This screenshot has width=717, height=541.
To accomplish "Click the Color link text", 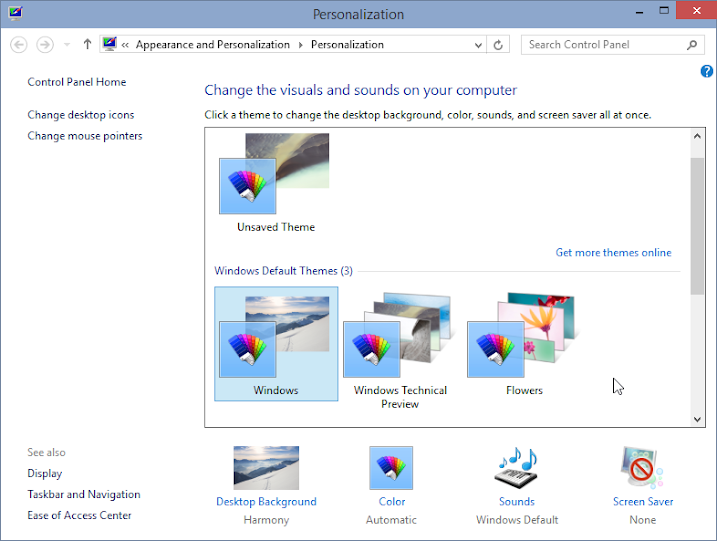I will point(392,502).
